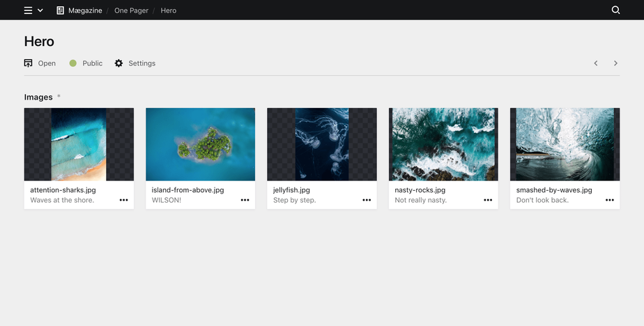This screenshot has height=326, width=644.
Task: Open the nasty-rocks.jpg file name
Action: (420, 190)
